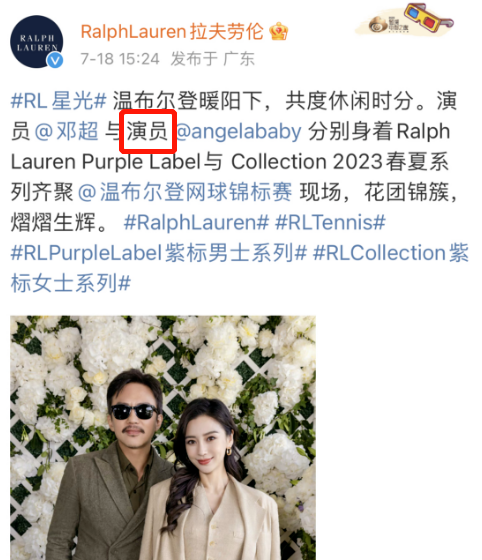Tap the 发布于 广东 location text

(213, 59)
